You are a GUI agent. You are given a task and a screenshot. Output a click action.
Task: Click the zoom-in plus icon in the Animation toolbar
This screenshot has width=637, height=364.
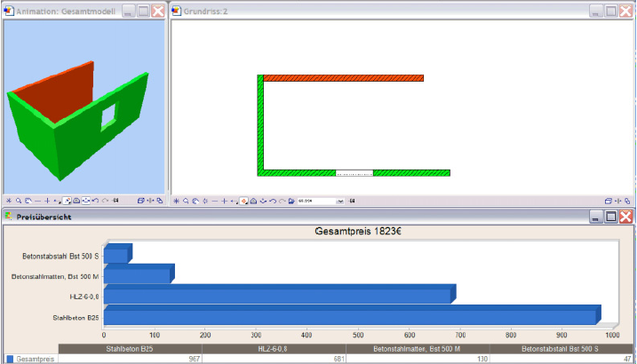point(47,201)
